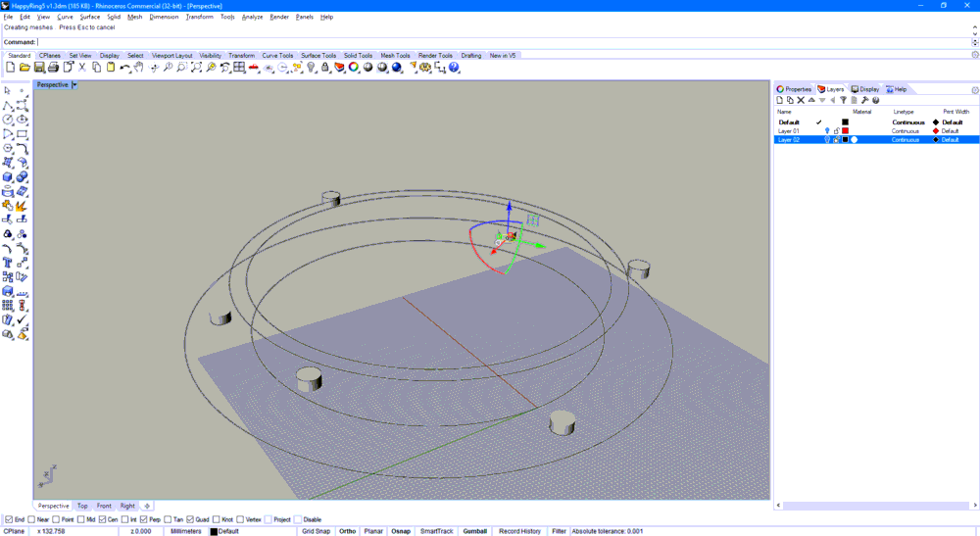Open Layer 02 Continuous linetype selector
Screen dimensions: 980x536
[x=905, y=140]
